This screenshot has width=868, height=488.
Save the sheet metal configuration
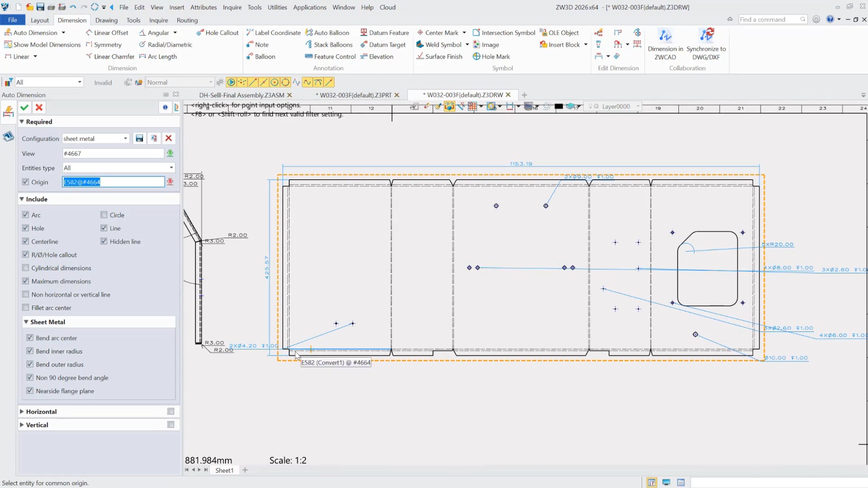click(x=139, y=138)
